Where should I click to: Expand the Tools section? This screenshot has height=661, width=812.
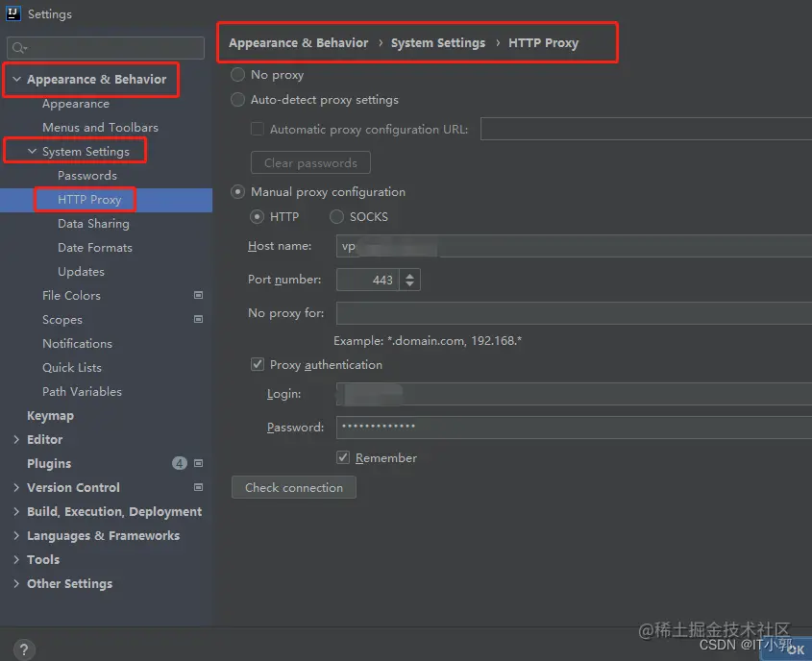(x=16, y=559)
